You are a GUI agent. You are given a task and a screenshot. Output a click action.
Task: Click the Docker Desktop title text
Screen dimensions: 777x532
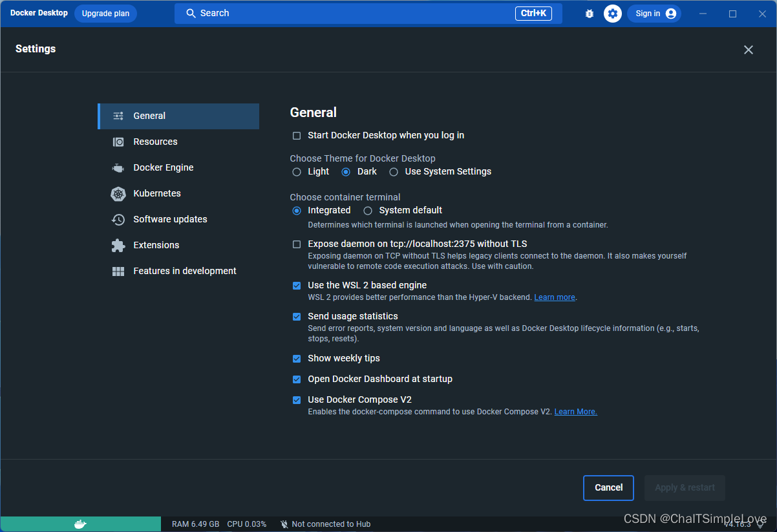tap(39, 13)
